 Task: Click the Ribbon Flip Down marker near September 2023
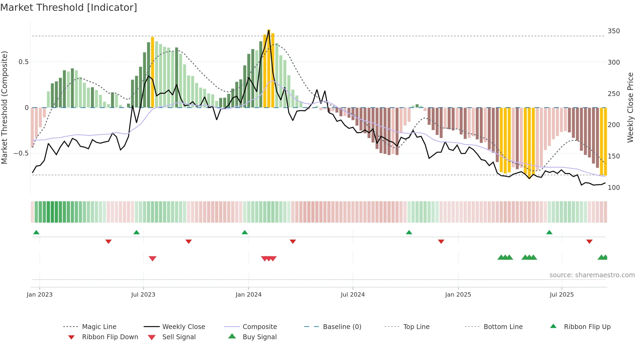189,242
